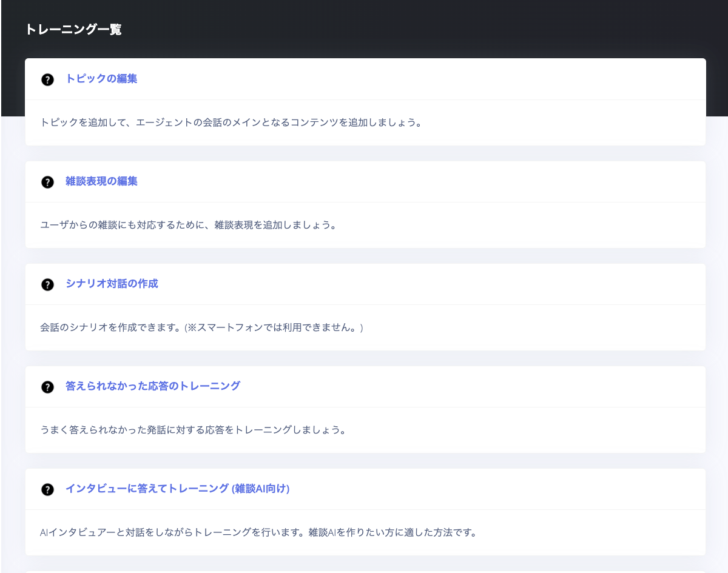
Task: Open 答えられなかった応答のトレーニング link
Action: point(153,386)
